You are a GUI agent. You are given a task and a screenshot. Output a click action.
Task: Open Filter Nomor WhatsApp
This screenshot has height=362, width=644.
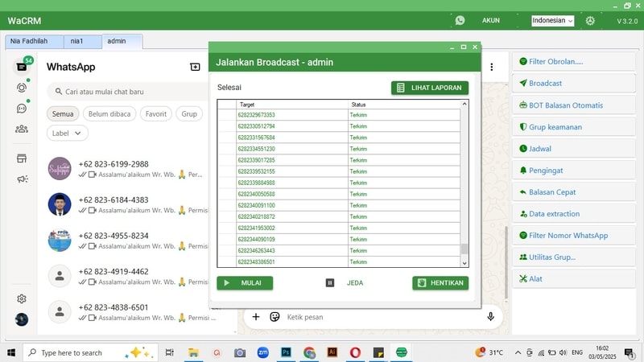coord(574,236)
